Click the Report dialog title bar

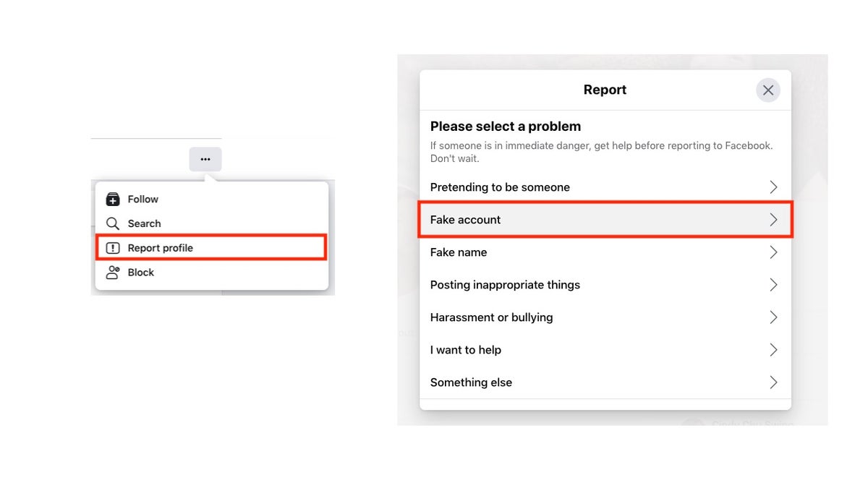coord(605,90)
